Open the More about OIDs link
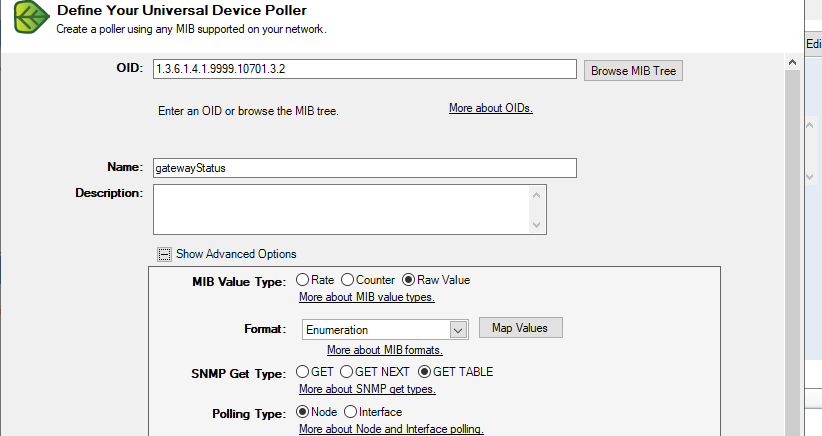 (491, 108)
